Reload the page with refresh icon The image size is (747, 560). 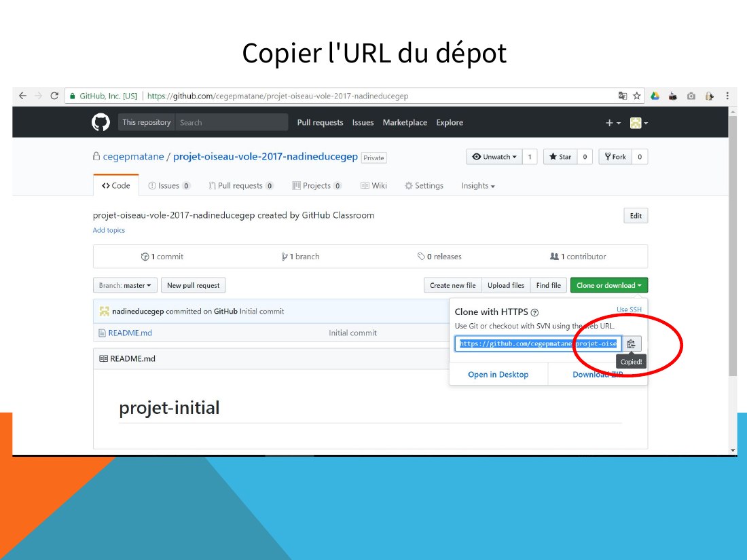coord(54,96)
